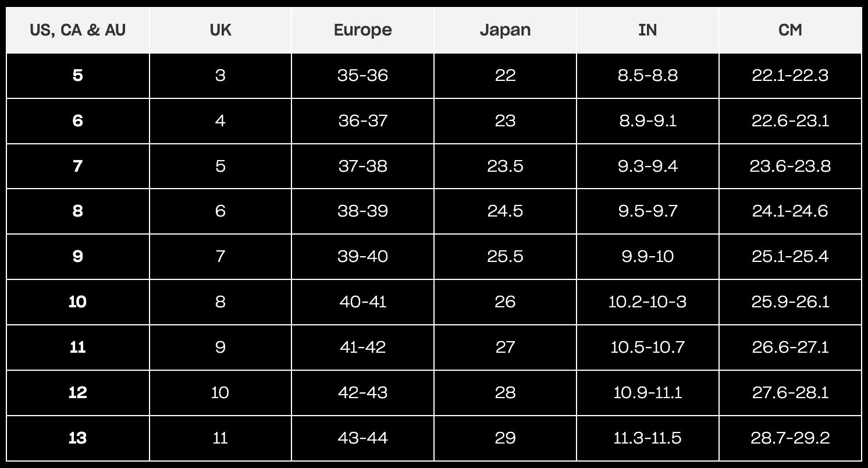Select the US size 5 row label
This screenshot has width=868, height=468.
(x=77, y=76)
